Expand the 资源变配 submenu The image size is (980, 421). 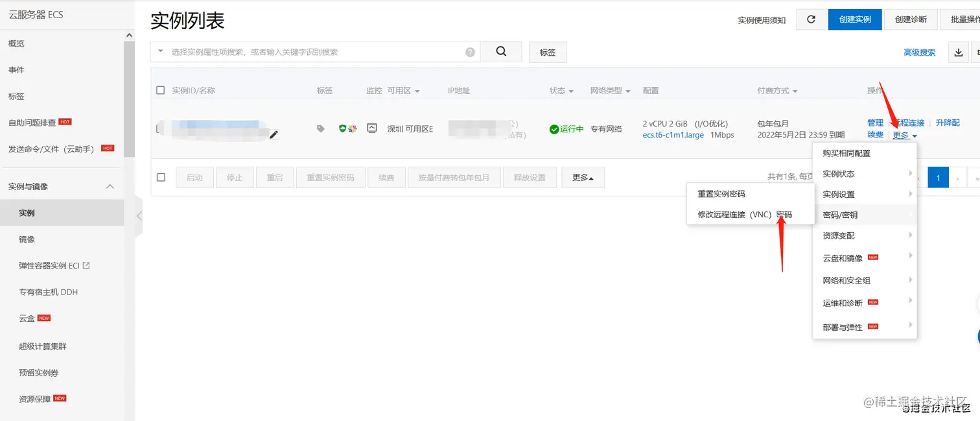tap(865, 235)
